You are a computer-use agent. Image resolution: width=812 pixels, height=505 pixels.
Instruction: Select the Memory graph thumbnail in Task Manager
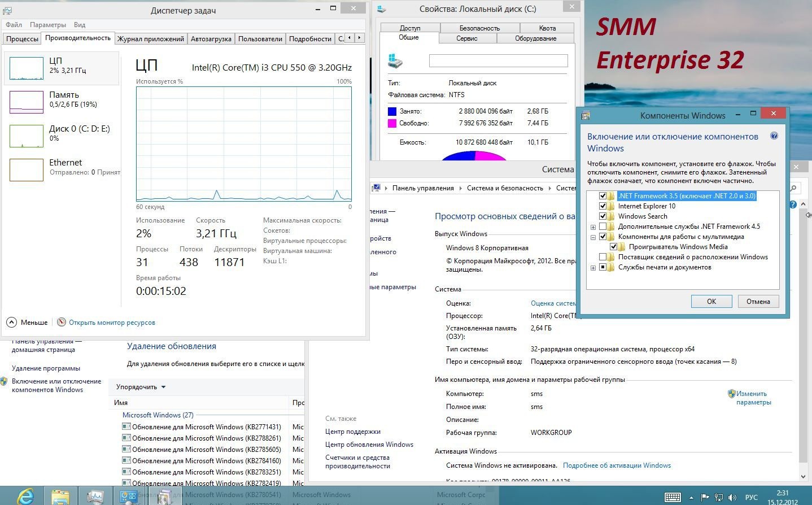point(27,102)
